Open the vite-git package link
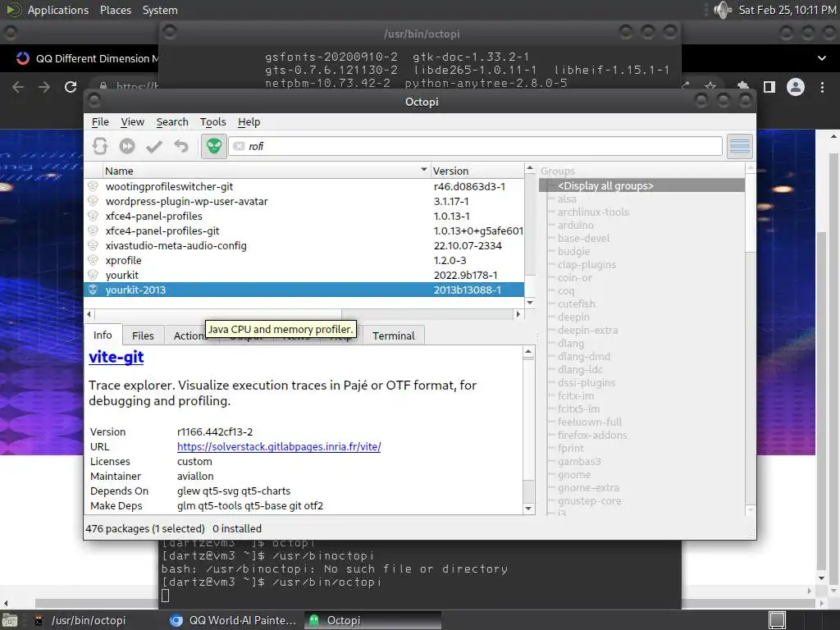Viewport: 840px width, 630px height. [x=116, y=357]
